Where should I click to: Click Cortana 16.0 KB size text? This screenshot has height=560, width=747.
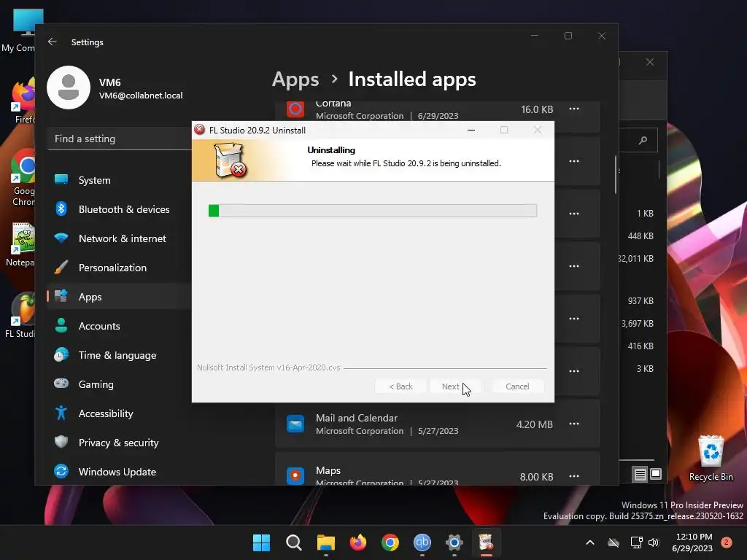point(537,109)
